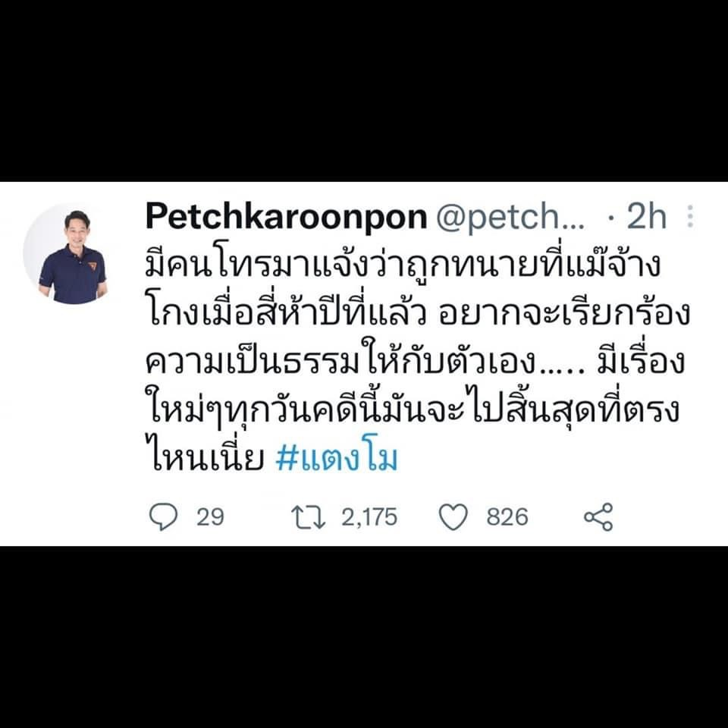This screenshot has width=728, height=728.
Task: Click the tweet's first line of Thai text
Action: (403, 265)
